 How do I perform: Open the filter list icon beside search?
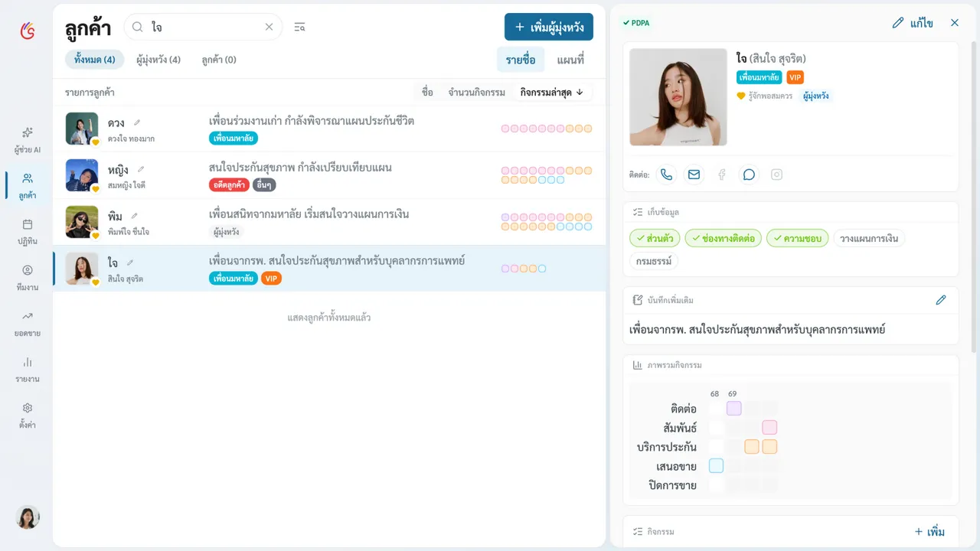pos(299,27)
